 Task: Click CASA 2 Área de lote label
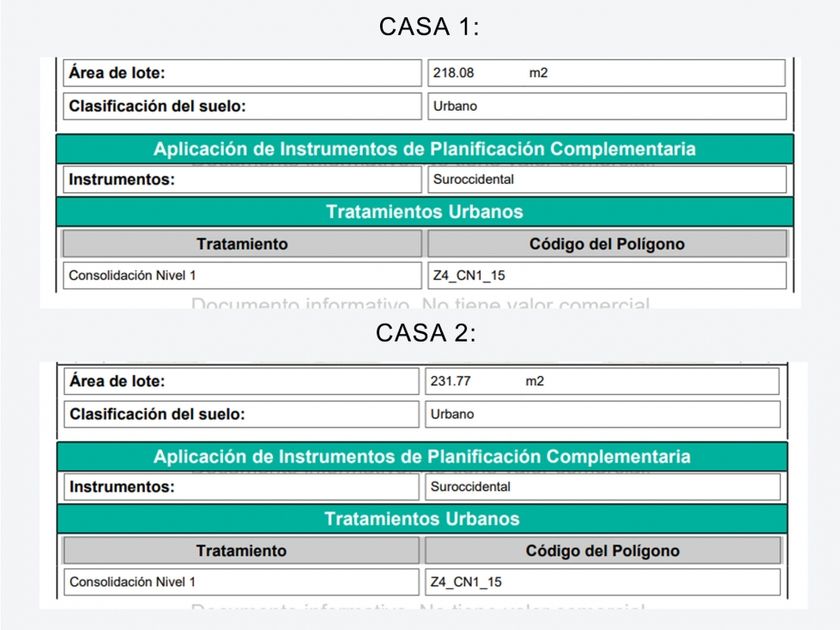coord(117,381)
